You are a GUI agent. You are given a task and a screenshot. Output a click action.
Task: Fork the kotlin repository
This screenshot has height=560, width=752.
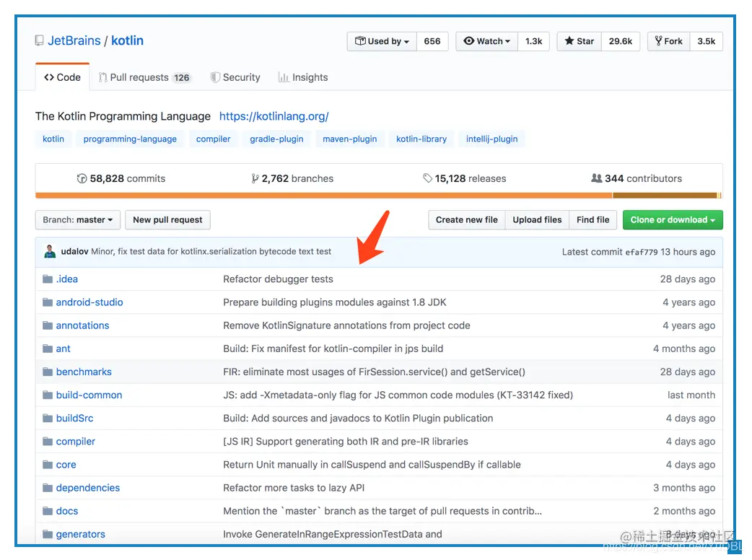pyautogui.click(x=669, y=41)
